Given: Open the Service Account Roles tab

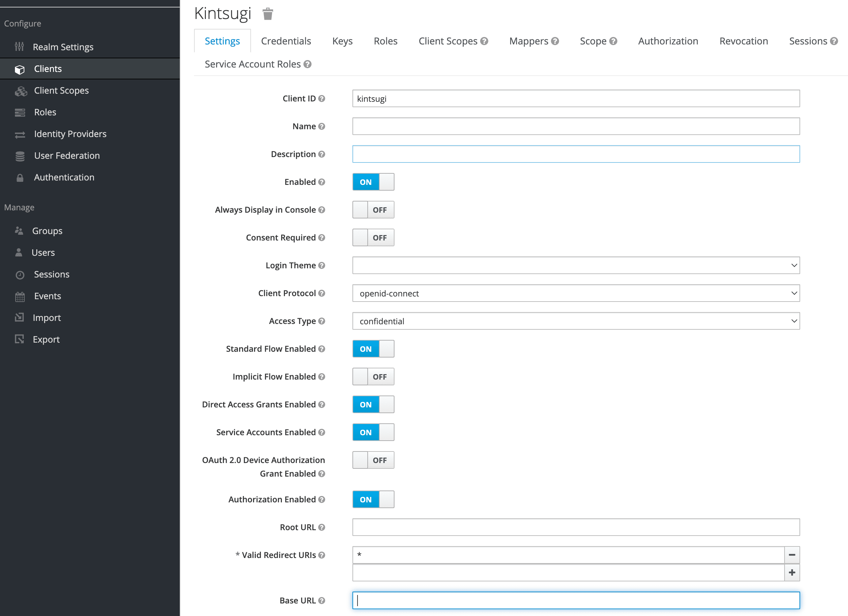Looking at the screenshot, I should [252, 64].
